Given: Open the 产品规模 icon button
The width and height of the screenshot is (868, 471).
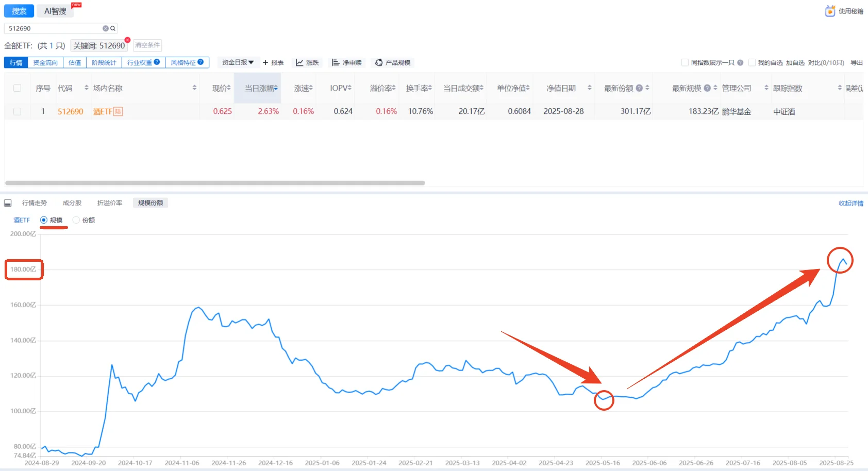Looking at the screenshot, I should point(379,63).
